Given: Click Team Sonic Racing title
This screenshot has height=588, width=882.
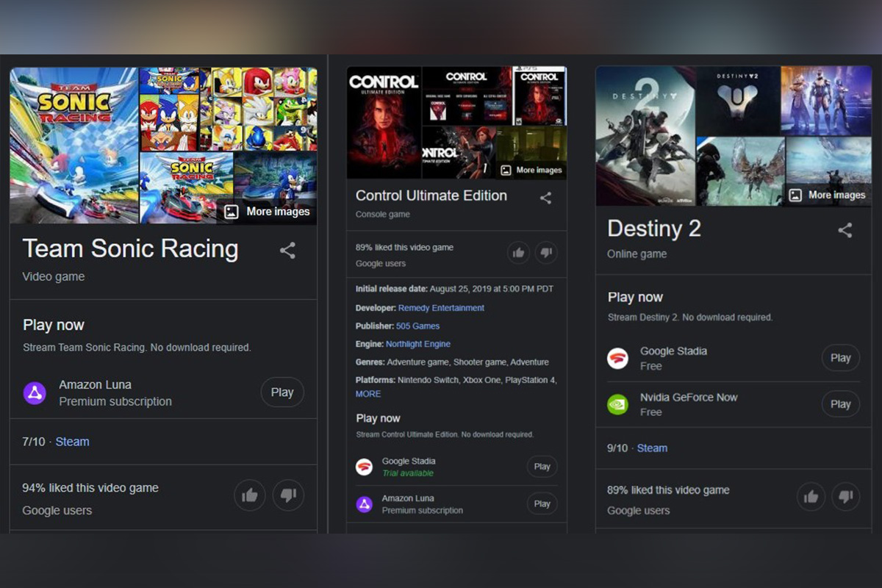Looking at the screenshot, I should coord(130,248).
